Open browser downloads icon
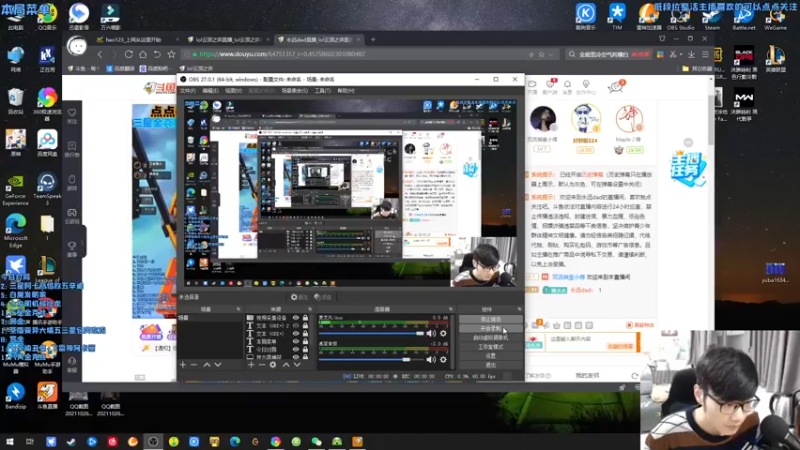 coord(691,54)
